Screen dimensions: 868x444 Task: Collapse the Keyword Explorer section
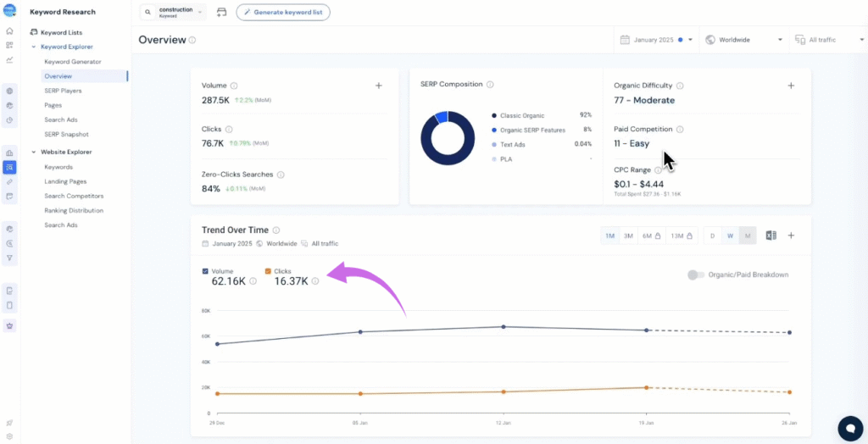[33, 47]
